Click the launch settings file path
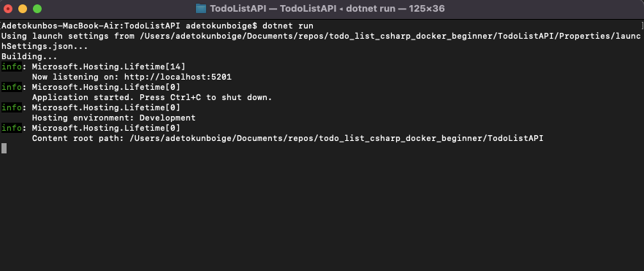Image resolution: width=644 pixels, height=271 pixels. pyautogui.click(x=390, y=36)
